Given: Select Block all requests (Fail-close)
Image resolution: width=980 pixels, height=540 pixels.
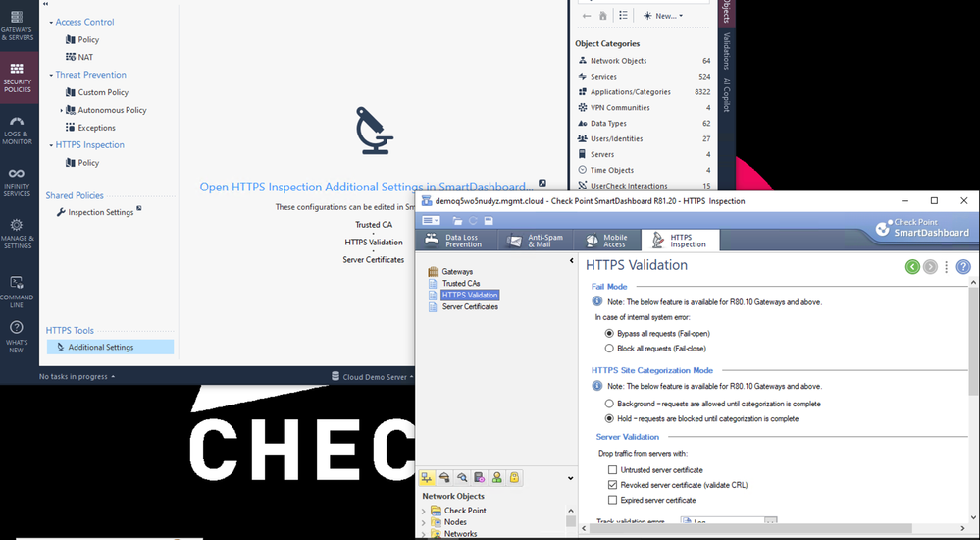Looking at the screenshot, I should point(609,349).
